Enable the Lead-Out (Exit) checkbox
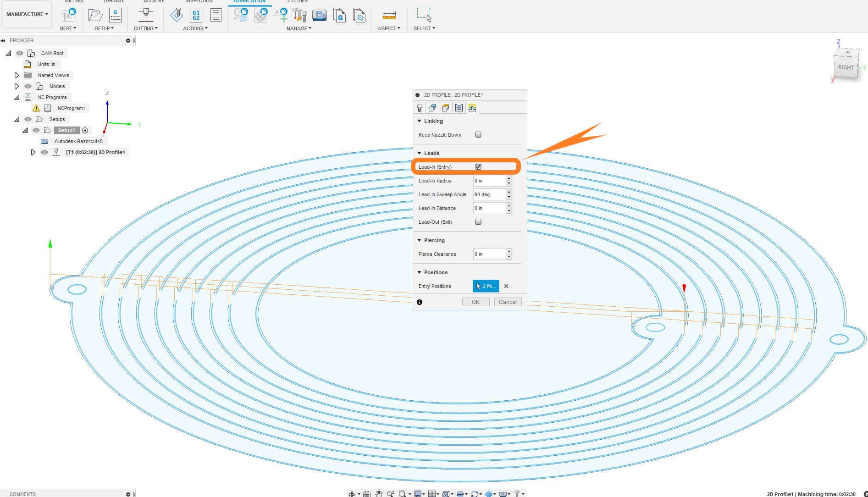This screenshot has width=868, height=497. (x=478, y=222)
